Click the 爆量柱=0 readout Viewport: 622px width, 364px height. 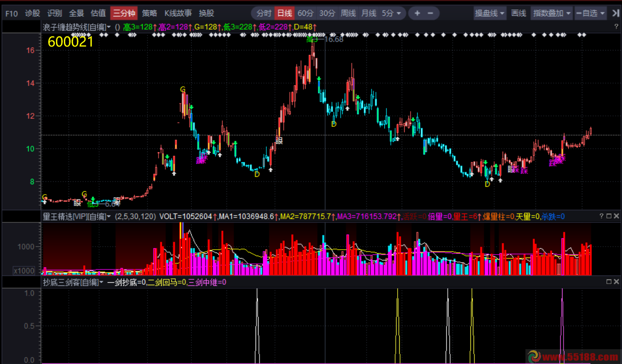498,216
